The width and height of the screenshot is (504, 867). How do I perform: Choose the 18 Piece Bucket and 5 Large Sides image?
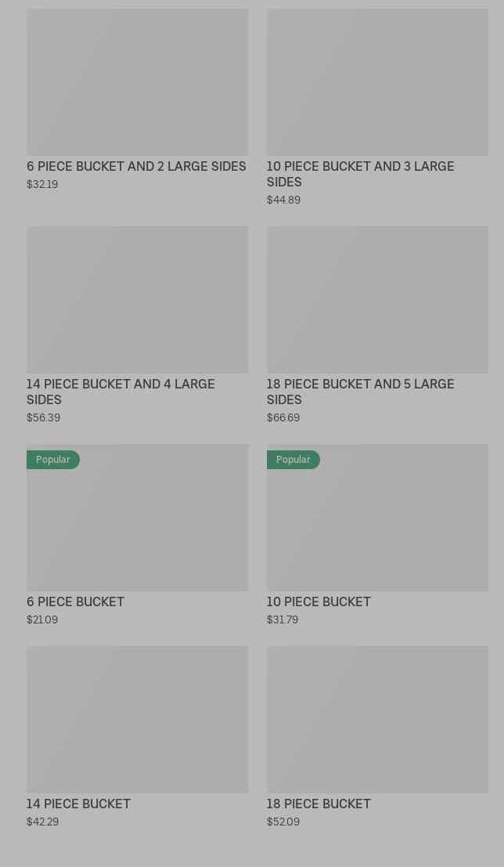(x=377, y=299)
